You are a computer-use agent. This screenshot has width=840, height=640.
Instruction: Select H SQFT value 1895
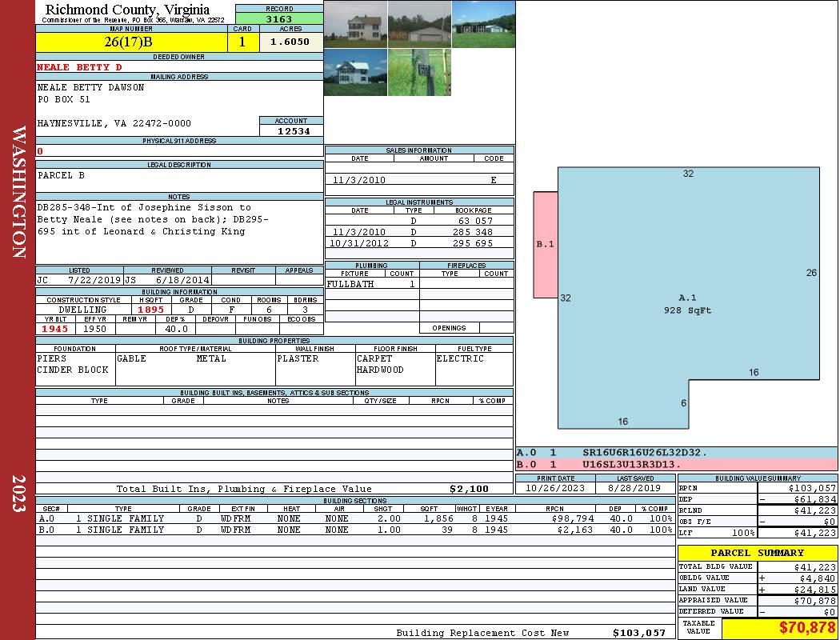150,310
